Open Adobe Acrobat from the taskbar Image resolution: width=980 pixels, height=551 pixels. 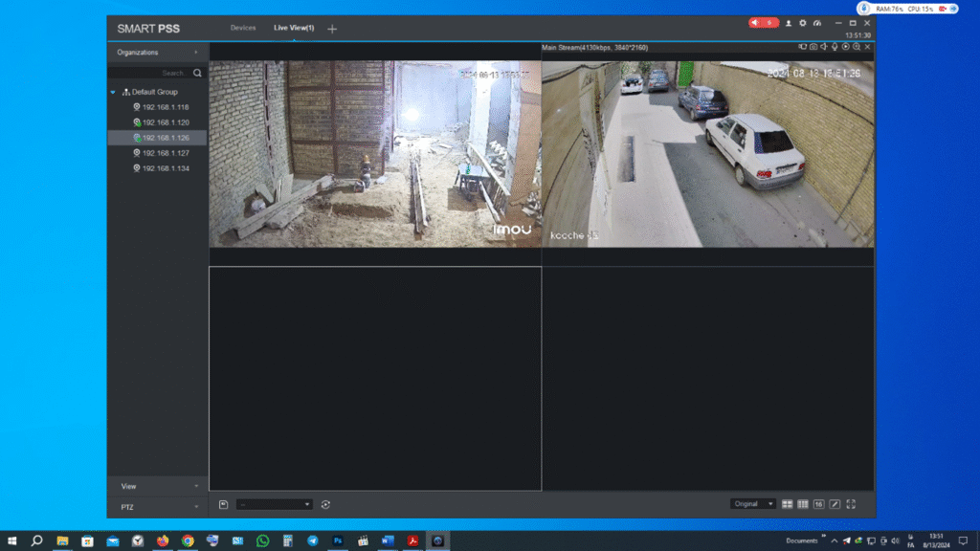pyautogui.click(x=412, y=541)
